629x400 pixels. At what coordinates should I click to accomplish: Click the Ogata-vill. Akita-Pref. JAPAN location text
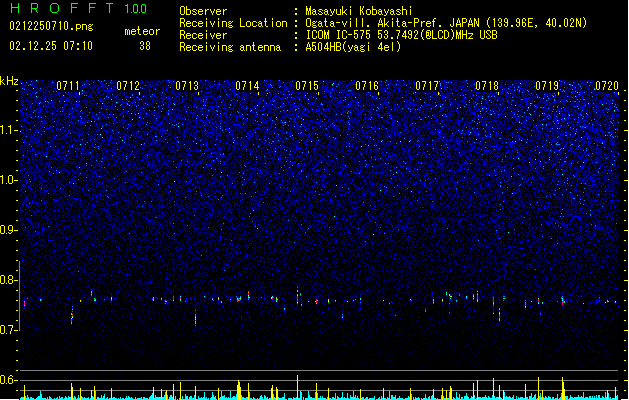click(446, 23)
